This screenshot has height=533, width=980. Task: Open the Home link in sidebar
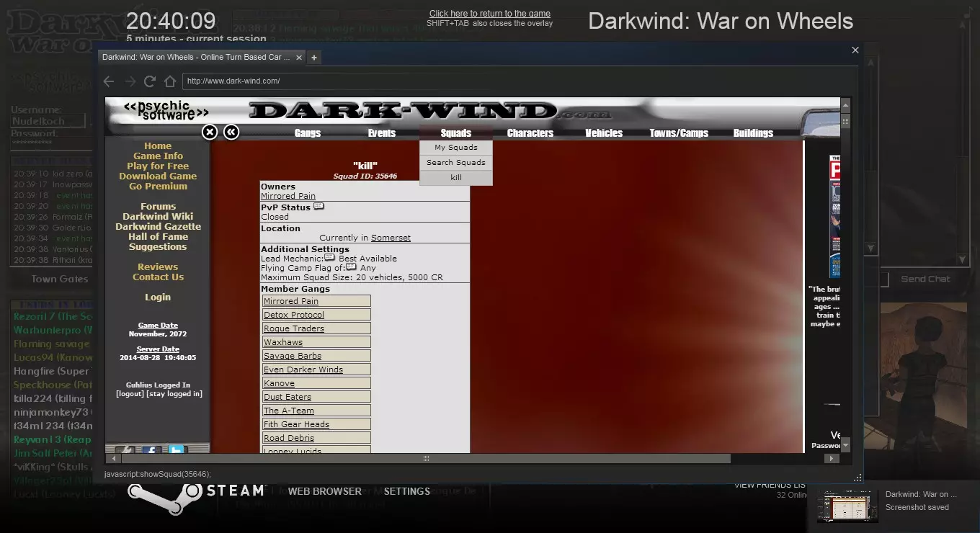(x=158, y=146)
